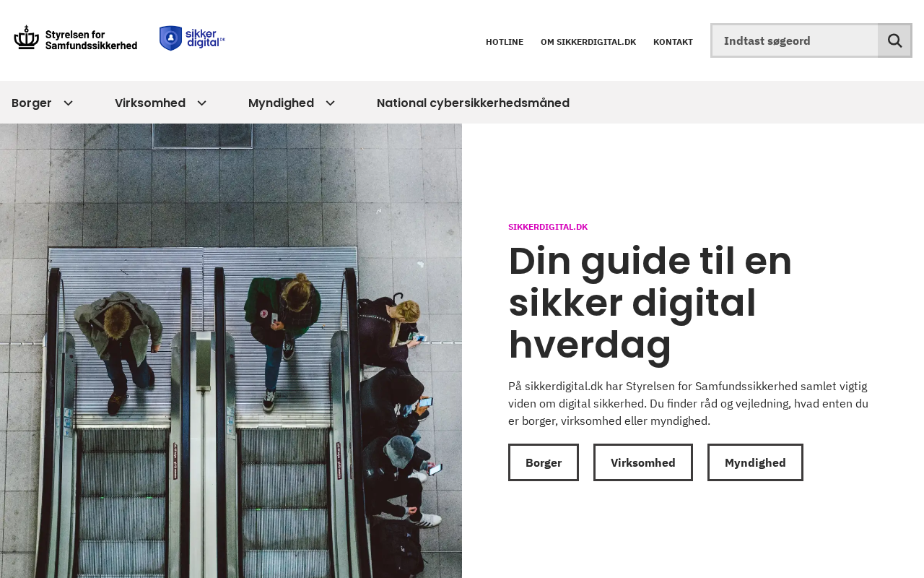This screenshot has height=578, width=924.
Task: Click the escalator hero photo
Action: click(231, 350)
